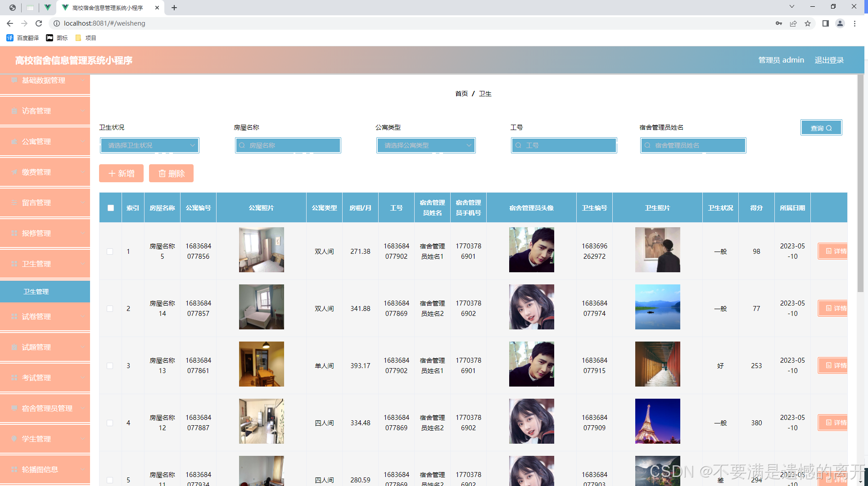The height and width of the screenshot is (486, 868).
Task: Open the browser profile avatar icon
Action: tap(840, 23)
